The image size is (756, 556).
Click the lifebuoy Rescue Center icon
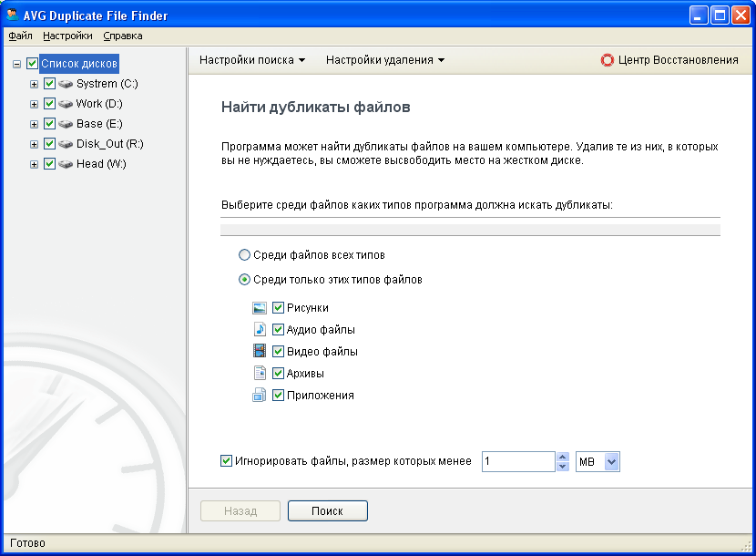pos(607,60)
